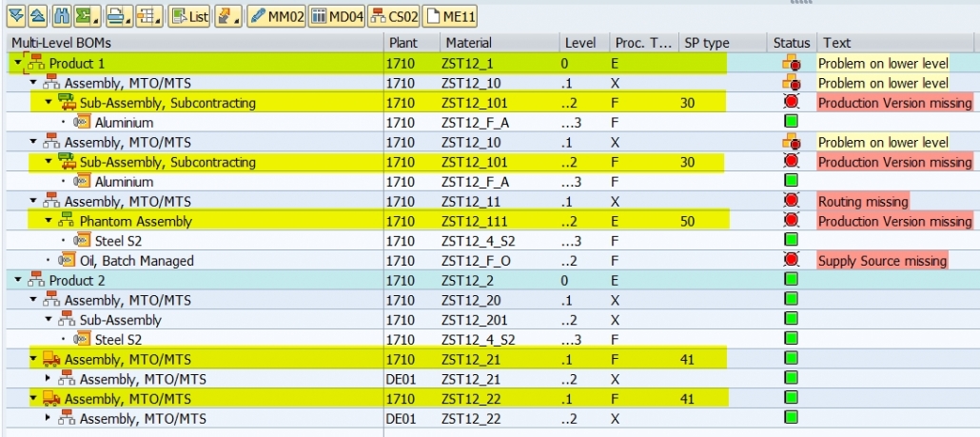Launch transaction MM02 button
This screenshot has height=437, width=980.
click(276, 17)
